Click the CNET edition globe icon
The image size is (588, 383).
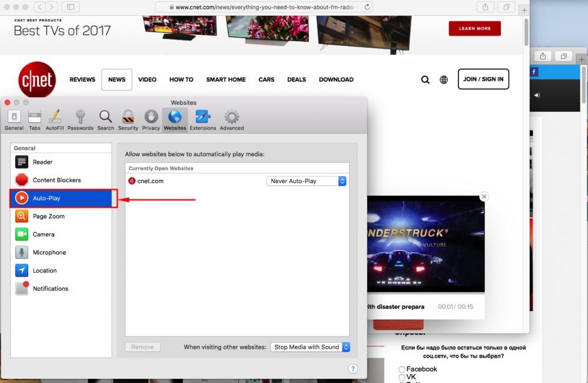pyautogui.click(x=444, y=80)
